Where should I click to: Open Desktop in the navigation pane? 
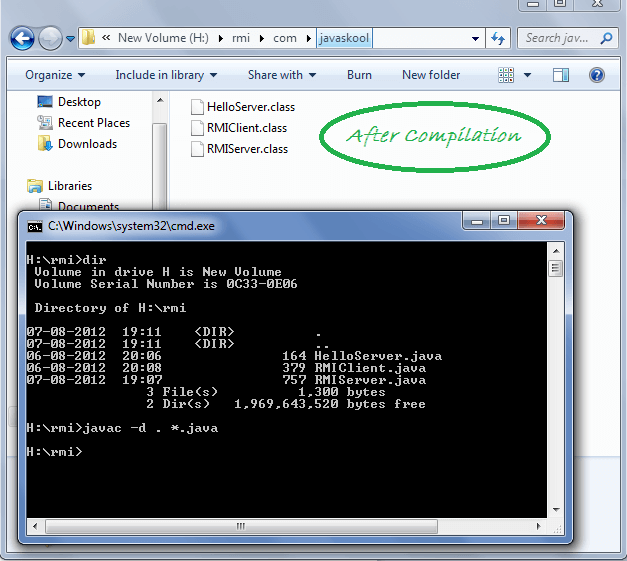coord(79,102)
